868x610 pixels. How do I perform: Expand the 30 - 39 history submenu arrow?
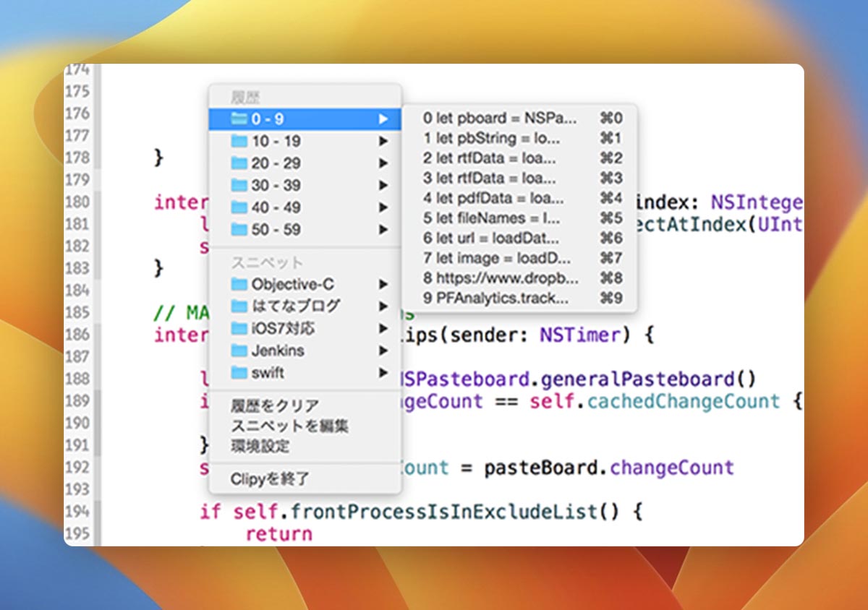383,185
